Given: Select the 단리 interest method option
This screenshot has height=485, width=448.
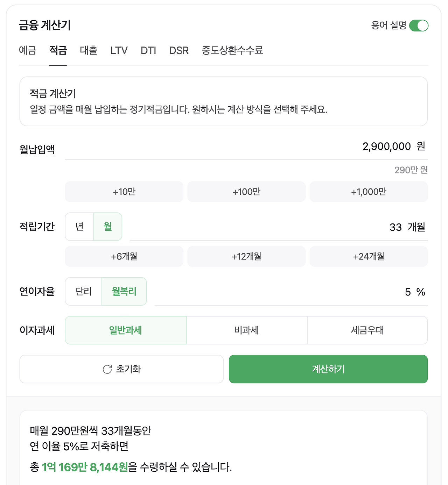Looking at the screenshot, I should [x=84, y=291].
